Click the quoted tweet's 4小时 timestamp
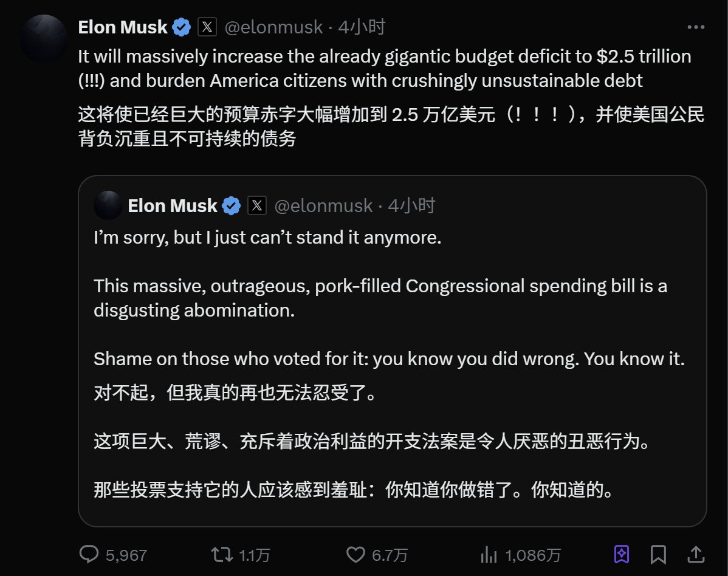This screenshot has height=576, width=728. click(x=411, y=206)
